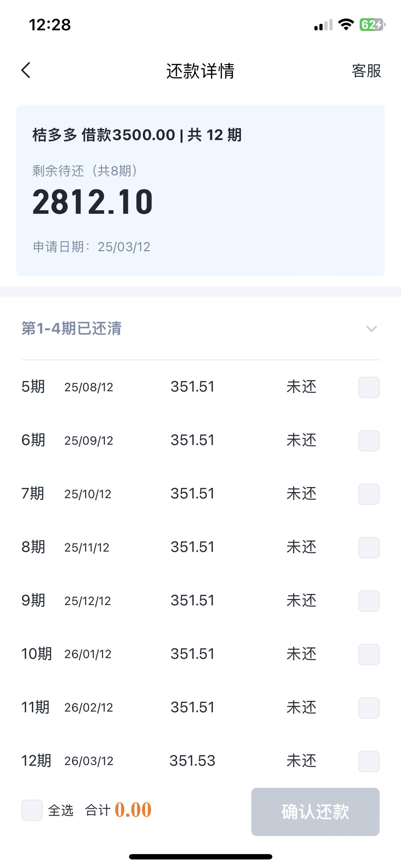Tap the back arrow icon
Screen dimensions: 401x868
click(26, 70)
